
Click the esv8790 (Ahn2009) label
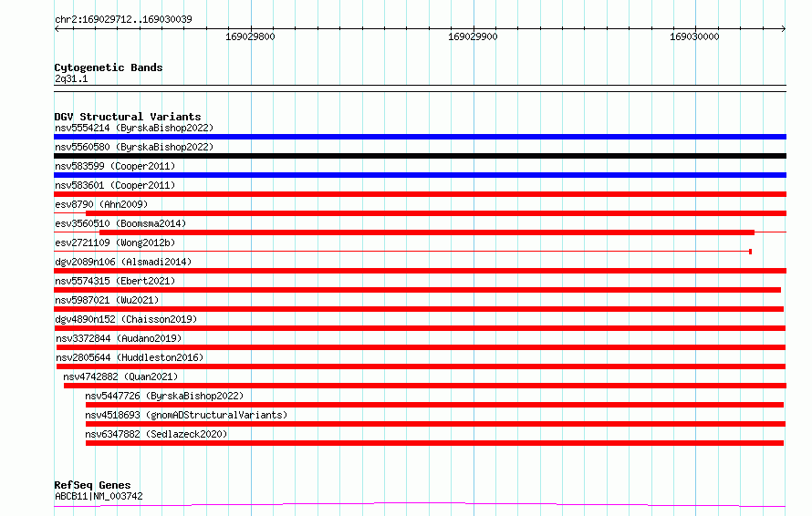[101, 204]
